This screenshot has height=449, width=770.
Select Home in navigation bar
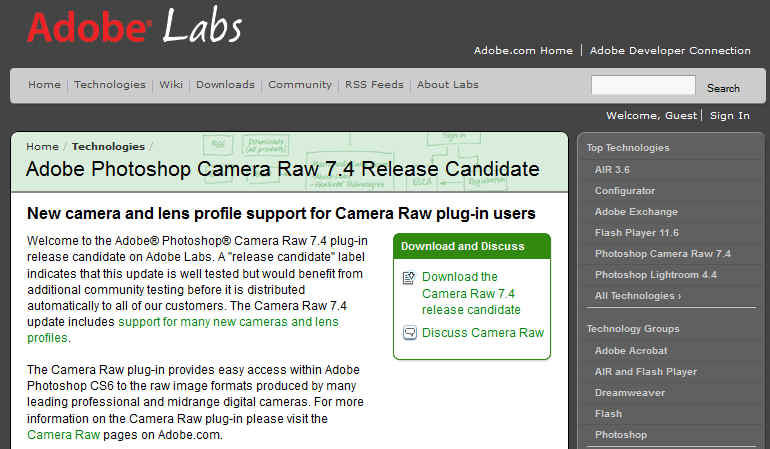(44, 84)
